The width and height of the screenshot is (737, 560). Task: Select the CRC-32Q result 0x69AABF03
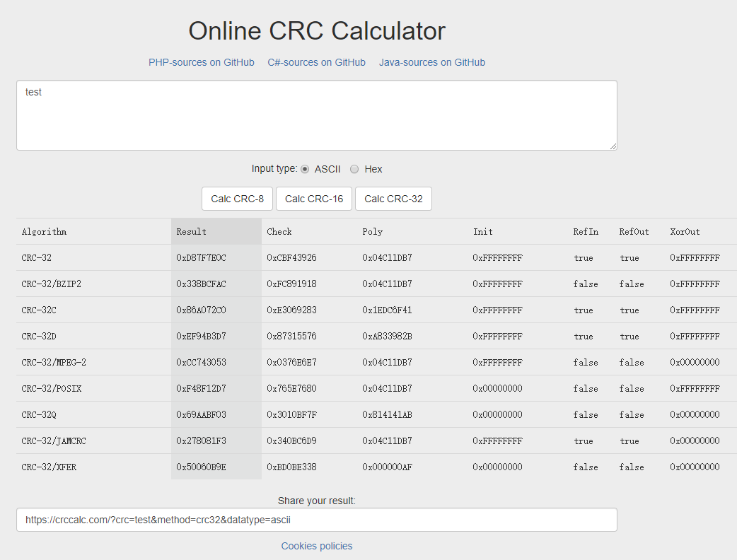(201, 415)
